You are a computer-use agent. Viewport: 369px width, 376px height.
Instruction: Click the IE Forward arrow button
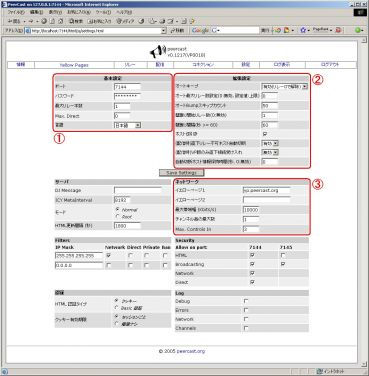pyautogui.click(x=31, y=21)
